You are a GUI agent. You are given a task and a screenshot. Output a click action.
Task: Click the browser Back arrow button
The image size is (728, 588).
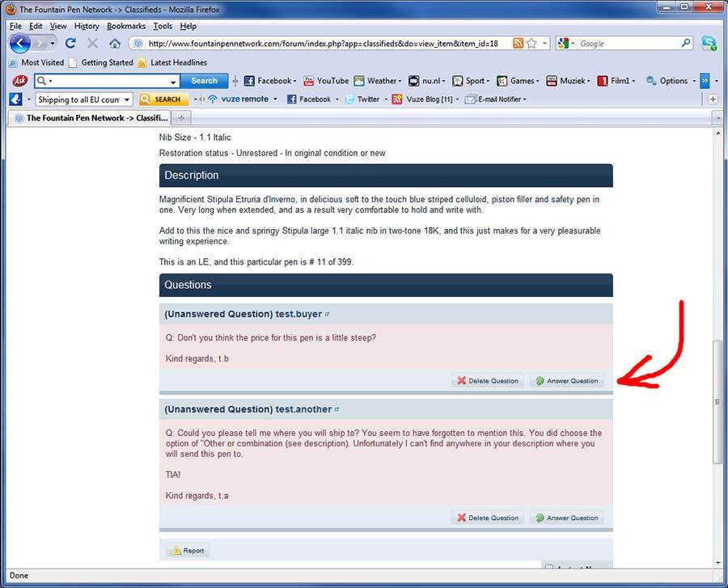pos(20,43)
